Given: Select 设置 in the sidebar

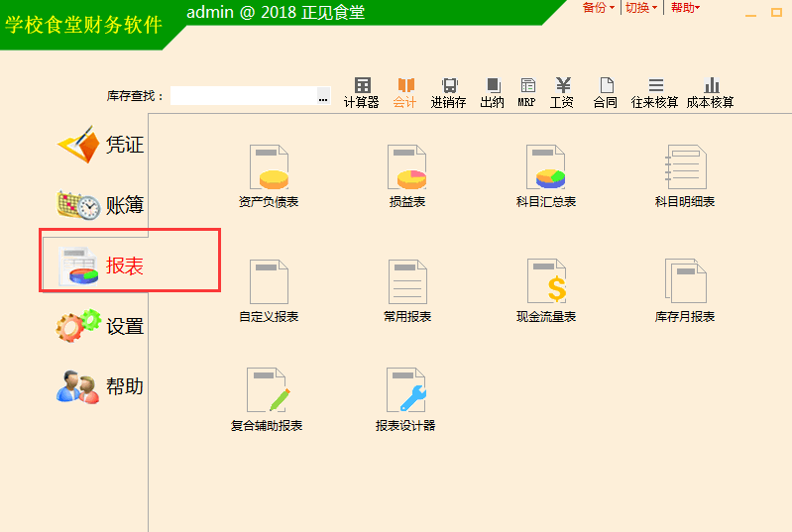Looking at the screenshot, I should click(100, 326).
